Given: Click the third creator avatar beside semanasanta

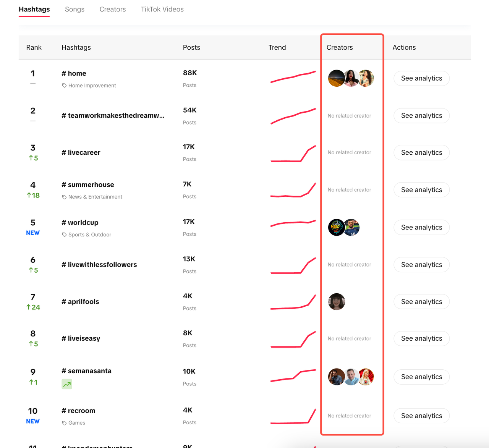Looking at the screenshot, I should (x=366, y=377).
